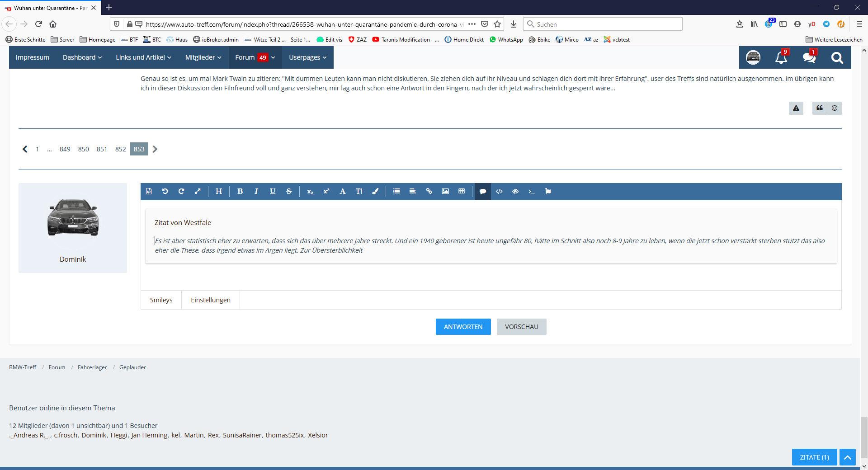Open the text color picker brush
The height and width of the screenshot is (470, 868).
point(375,191)
